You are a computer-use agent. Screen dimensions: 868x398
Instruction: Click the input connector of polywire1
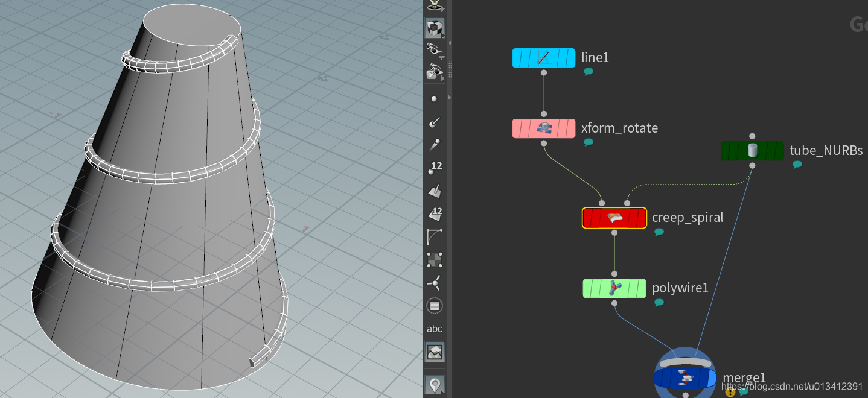(x=614, y=274)
